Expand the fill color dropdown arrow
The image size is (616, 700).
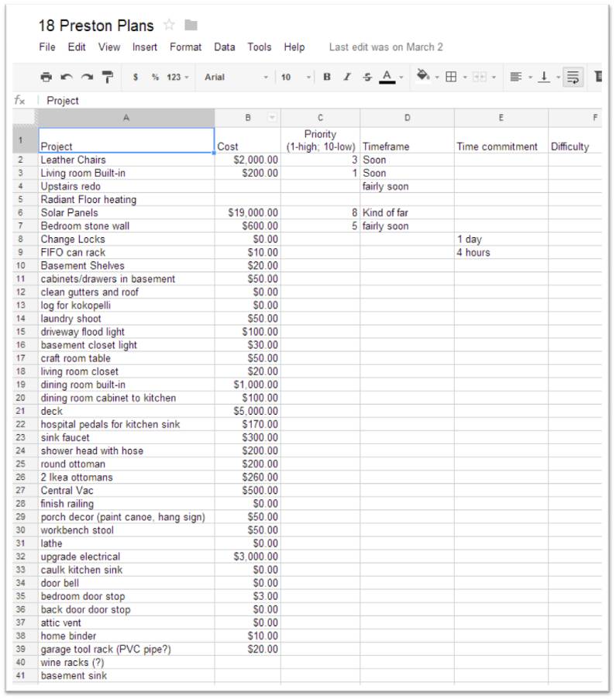(x=437, y=78)
